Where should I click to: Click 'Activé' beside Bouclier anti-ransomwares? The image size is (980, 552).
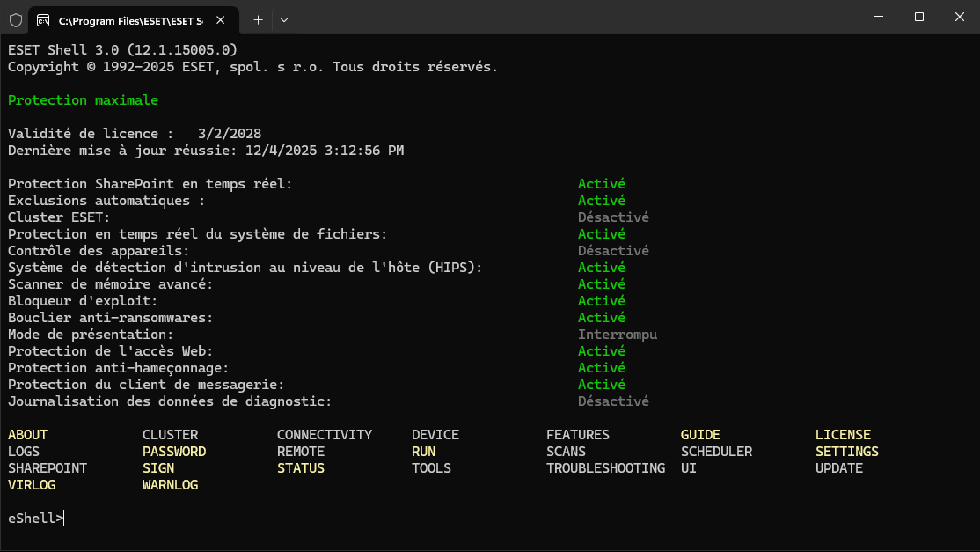coord(601,318)
